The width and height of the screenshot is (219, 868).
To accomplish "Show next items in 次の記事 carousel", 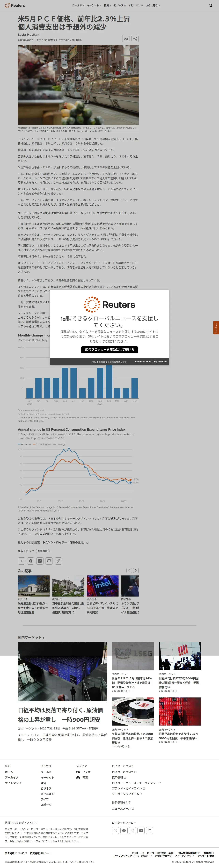I will pyautogui.click(x=136, y=570).
